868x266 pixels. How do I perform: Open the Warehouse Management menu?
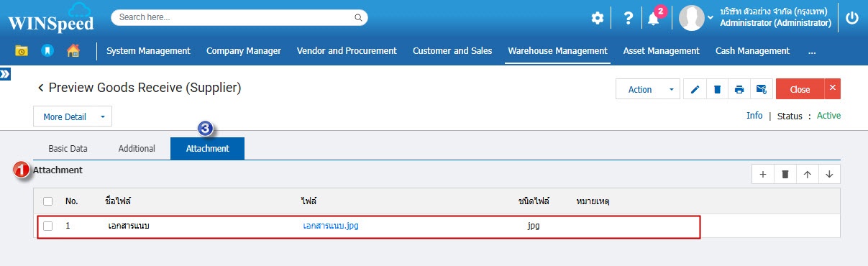557,50
